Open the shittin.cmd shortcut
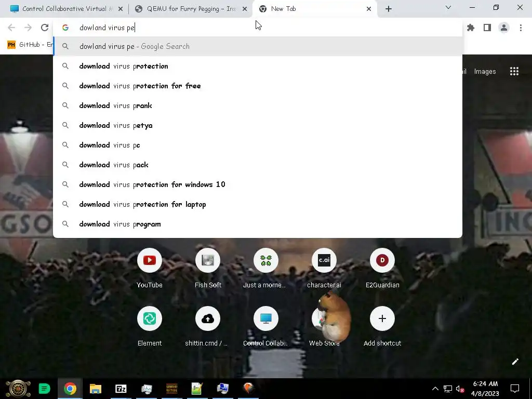Screen dimensions: 532x399 208,326
